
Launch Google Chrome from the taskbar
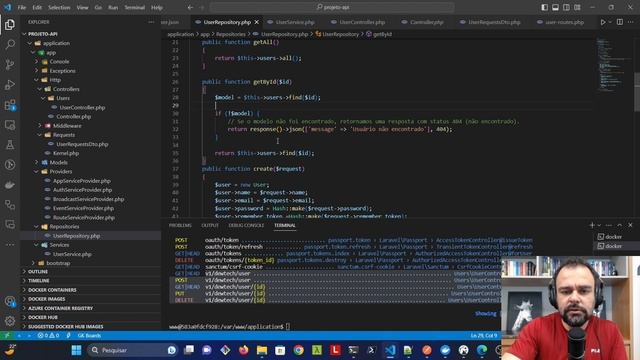pyautogui.click(x=298, y=350)
